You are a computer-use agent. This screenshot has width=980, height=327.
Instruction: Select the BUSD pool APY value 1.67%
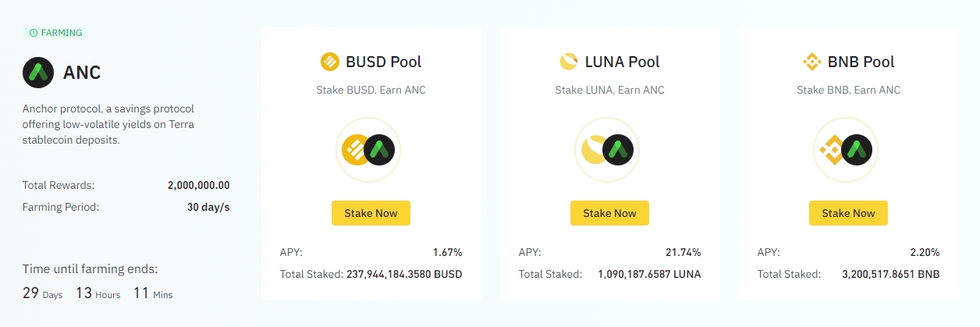pyautogui.click(x=447, y=252)
